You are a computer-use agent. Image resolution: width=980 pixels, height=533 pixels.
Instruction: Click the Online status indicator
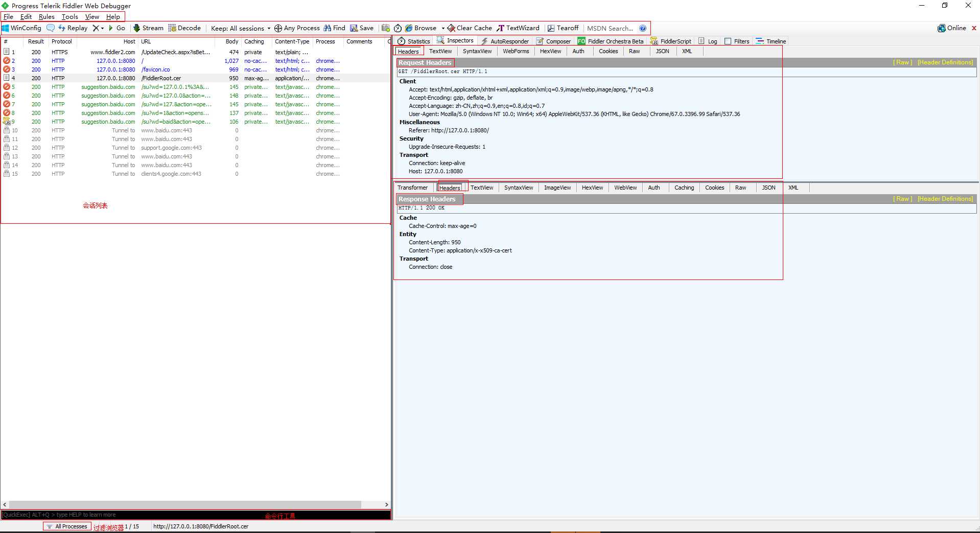tap(952, 28)
